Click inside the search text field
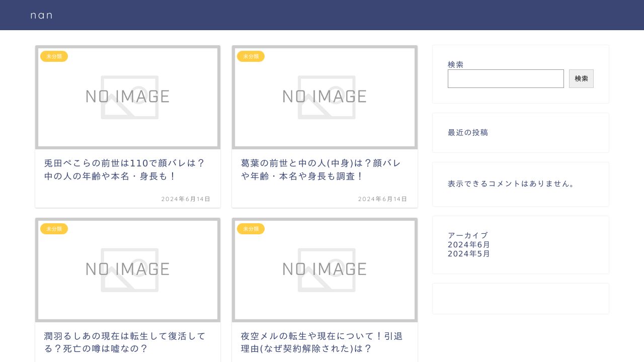 pos(506,78)
